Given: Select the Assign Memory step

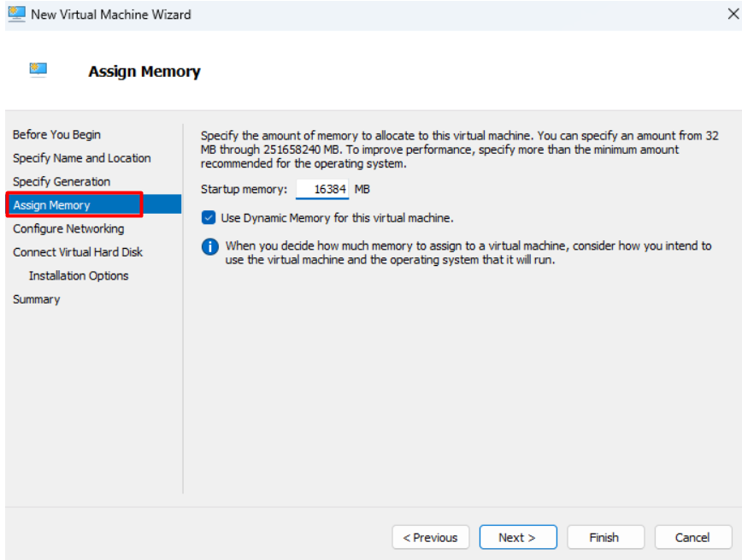Looking at the screenshot, I should pos(94,205).
